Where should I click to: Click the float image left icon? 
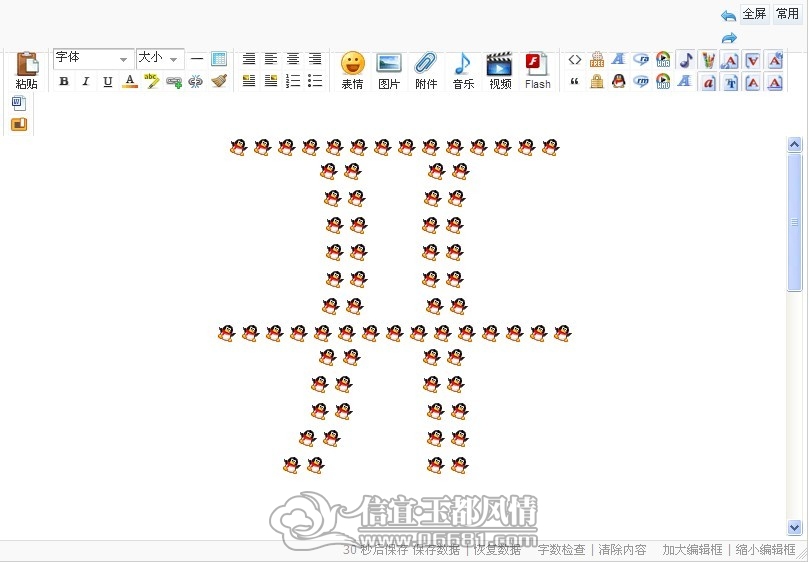point(249,81)
